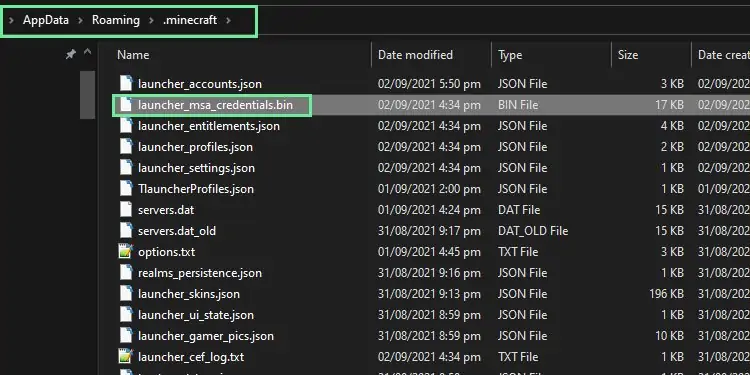Sort files by Date modified column
The height and width of the screenshot is (375, 750).
point(415,55)
